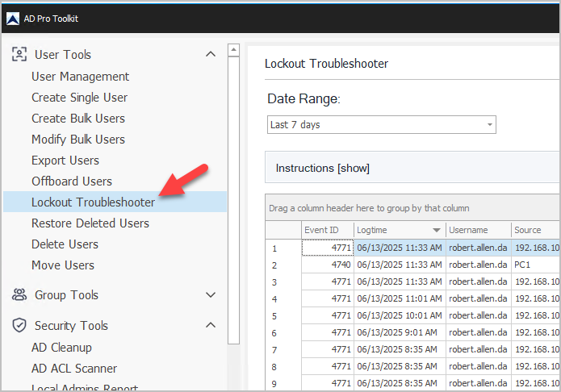The image size is (561, 392).
Task: Click the Security Tools shield icon
Action: 19,326
